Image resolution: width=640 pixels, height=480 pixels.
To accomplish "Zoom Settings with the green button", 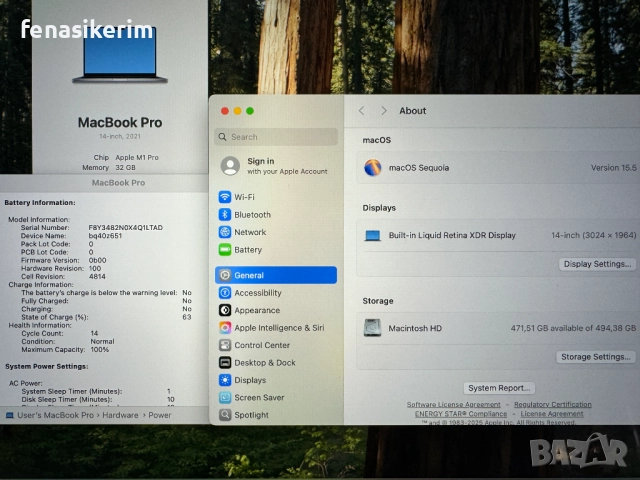I will (250, 111).
